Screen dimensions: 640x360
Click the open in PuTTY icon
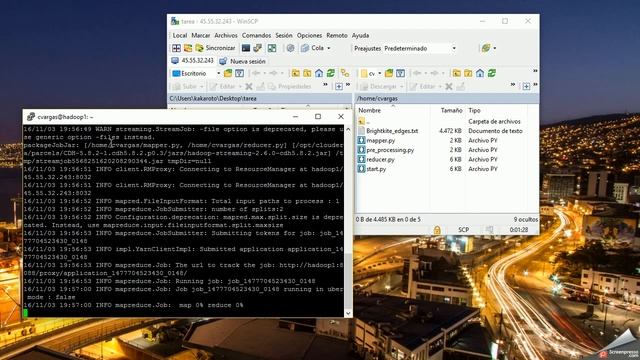pyautogui.click(x=257, y=48)
